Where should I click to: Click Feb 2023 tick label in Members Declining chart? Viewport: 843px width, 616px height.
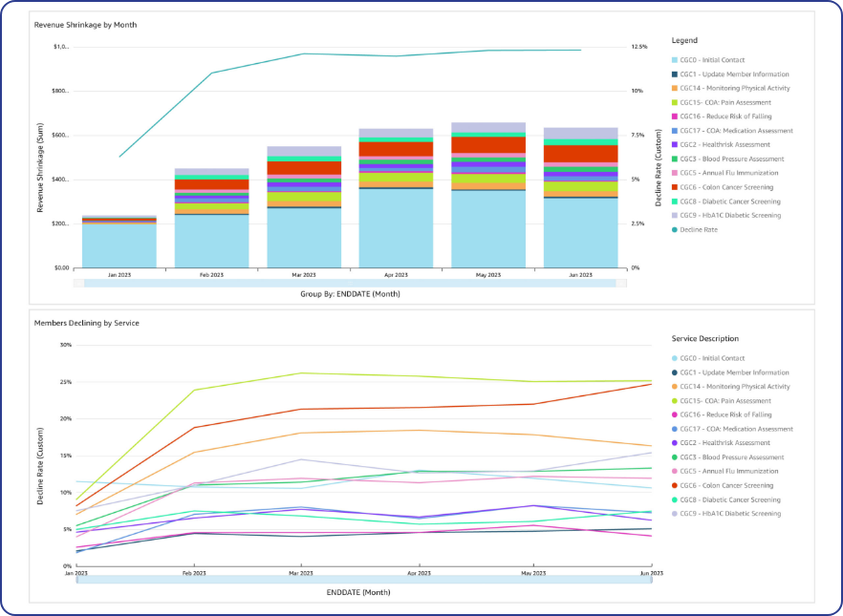coord(194,573)
